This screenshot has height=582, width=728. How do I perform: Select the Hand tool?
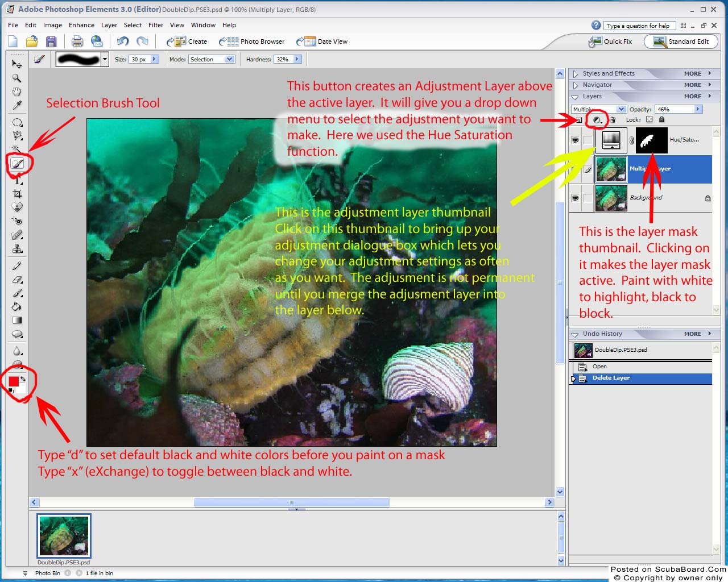pos(17,92)
